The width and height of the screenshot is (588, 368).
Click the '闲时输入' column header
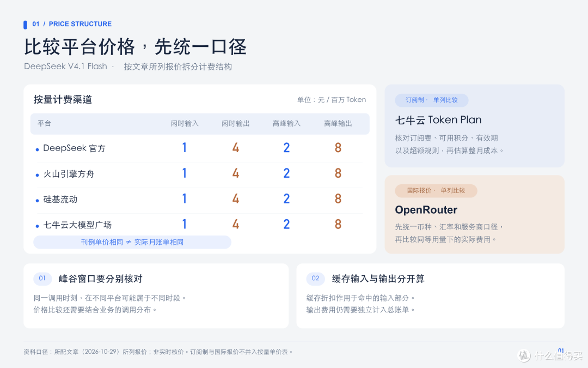point(185,124)
